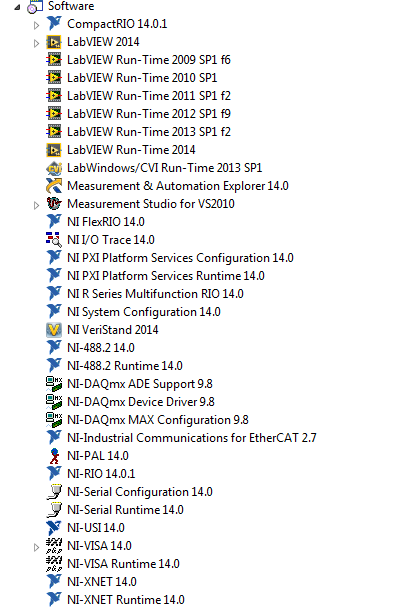The image size is (404, 609).
Task: Click the NI-VISA 14.0 icon
Action: click(54, 546)
